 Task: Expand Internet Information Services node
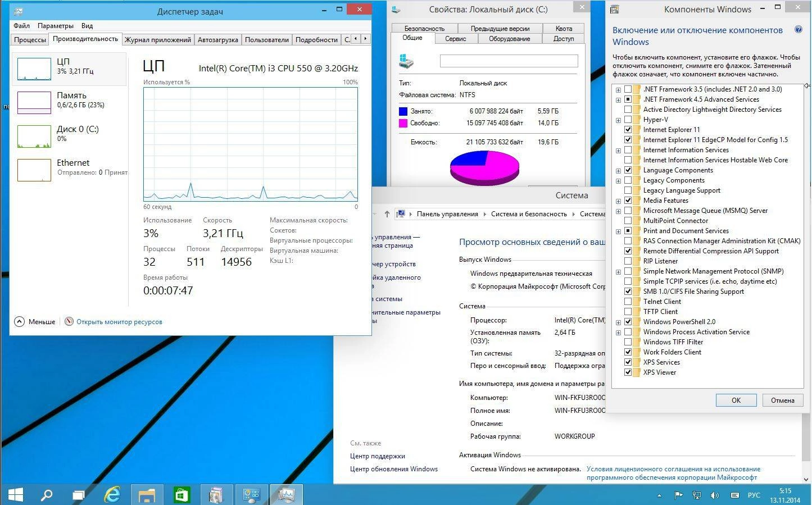point(619,151)
